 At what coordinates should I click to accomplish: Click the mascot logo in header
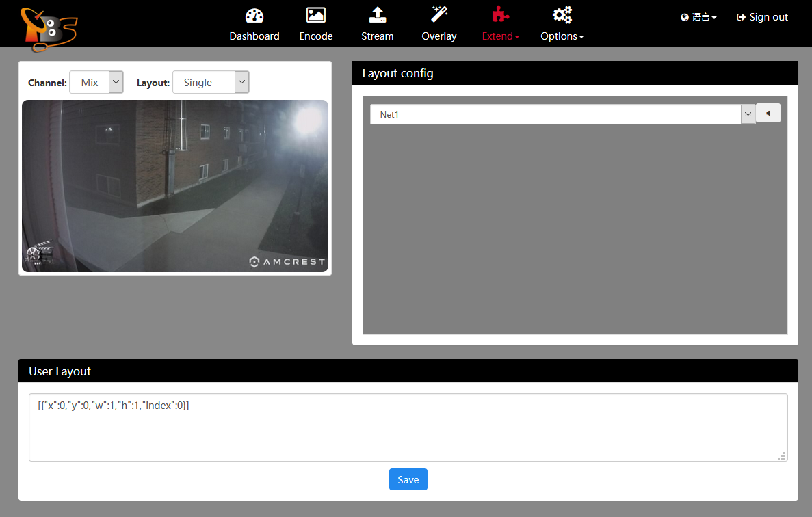click(x=49, y=29)
